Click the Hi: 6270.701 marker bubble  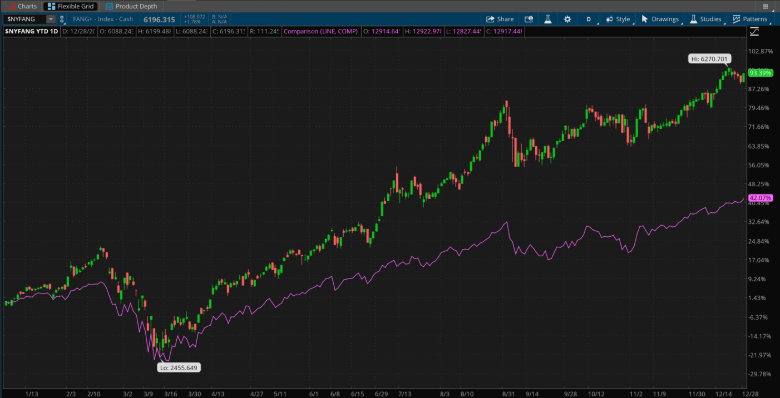coord(709,59)
